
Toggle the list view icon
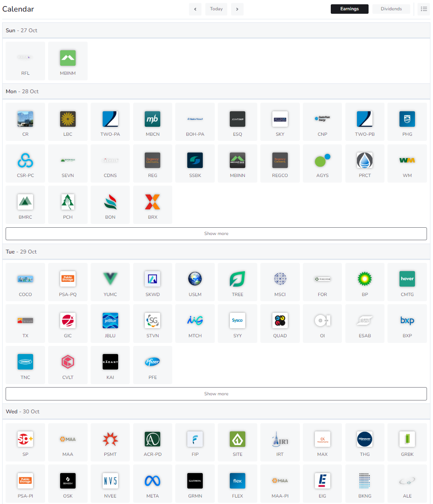pyautogui.click(x=424, y=9)
